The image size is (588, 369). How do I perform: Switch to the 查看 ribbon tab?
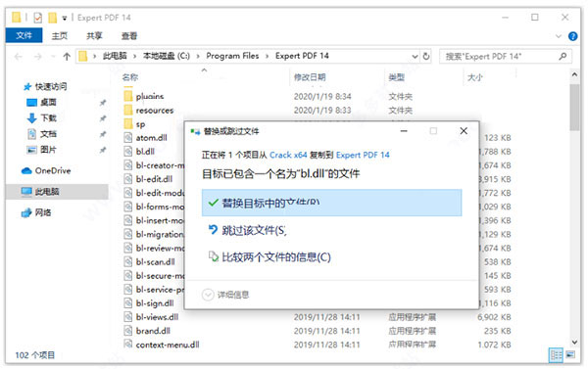(129, 35)
